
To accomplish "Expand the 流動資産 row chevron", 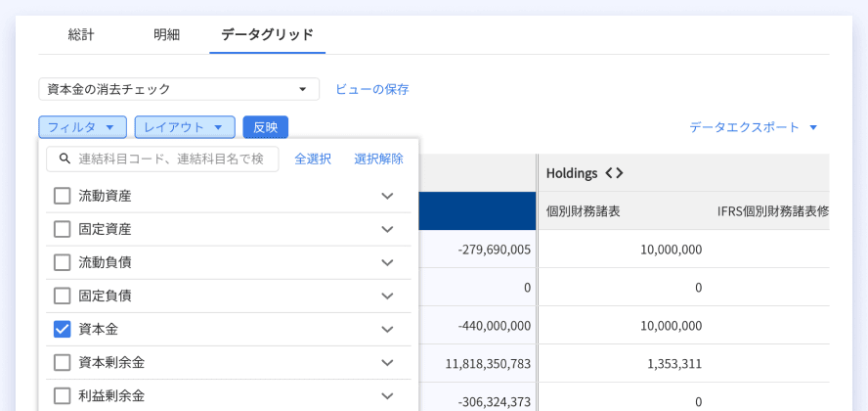I will coord(387,196).
